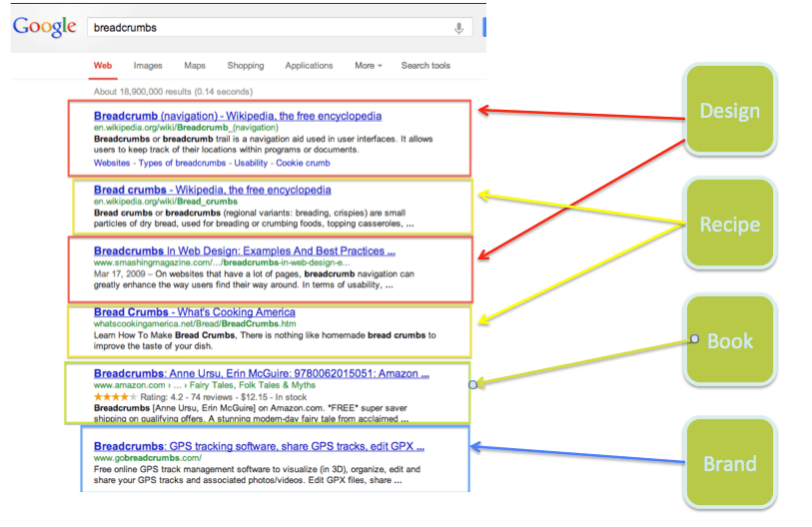Open Breadcrumbs In Web Design result

click(245, 252)
